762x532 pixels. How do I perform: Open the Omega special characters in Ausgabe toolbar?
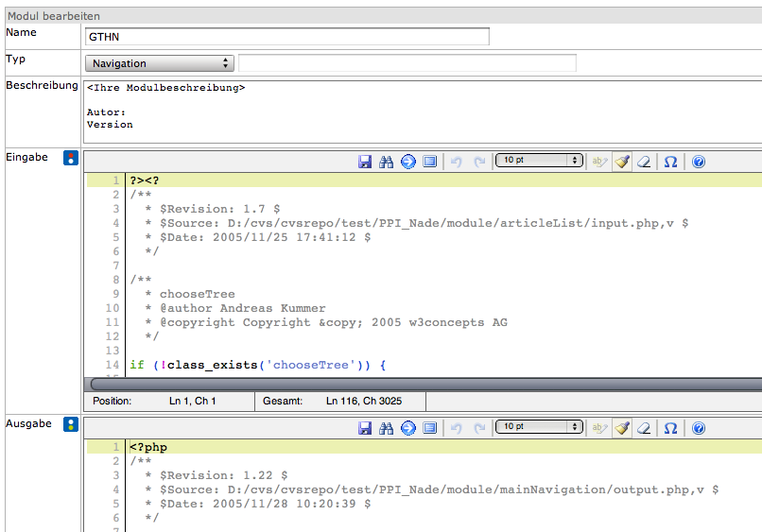click(670, 428)
